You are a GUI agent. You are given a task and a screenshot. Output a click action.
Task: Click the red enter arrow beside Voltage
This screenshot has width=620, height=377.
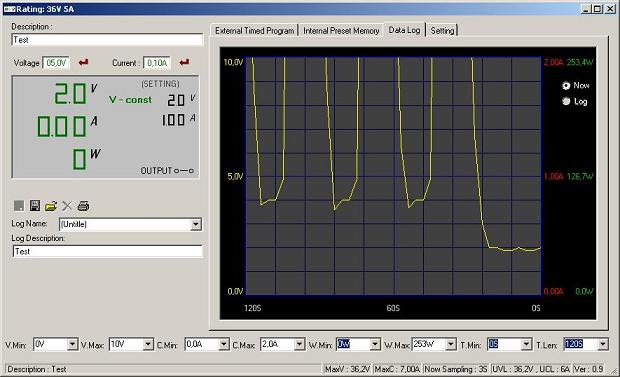point(83,63)
